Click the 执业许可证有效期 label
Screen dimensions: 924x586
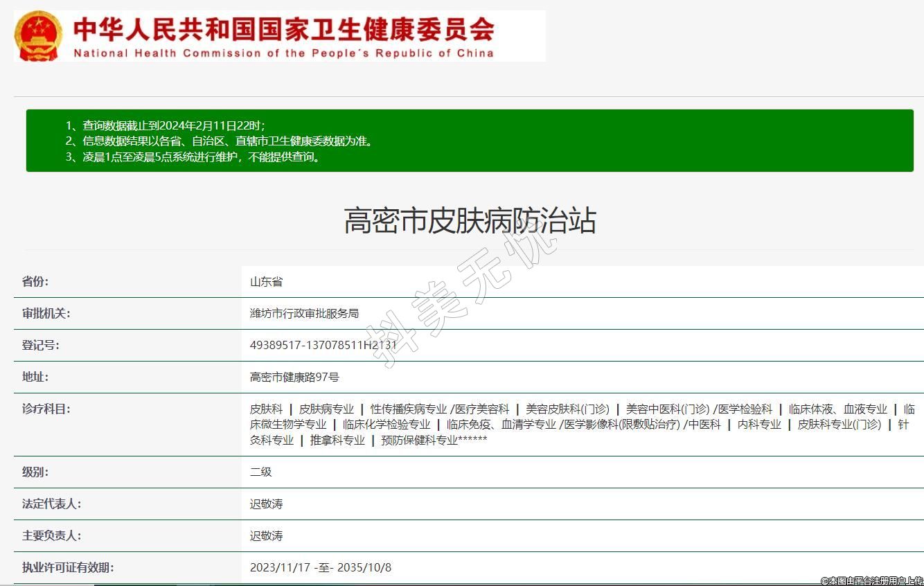click(x=67, y=568)
